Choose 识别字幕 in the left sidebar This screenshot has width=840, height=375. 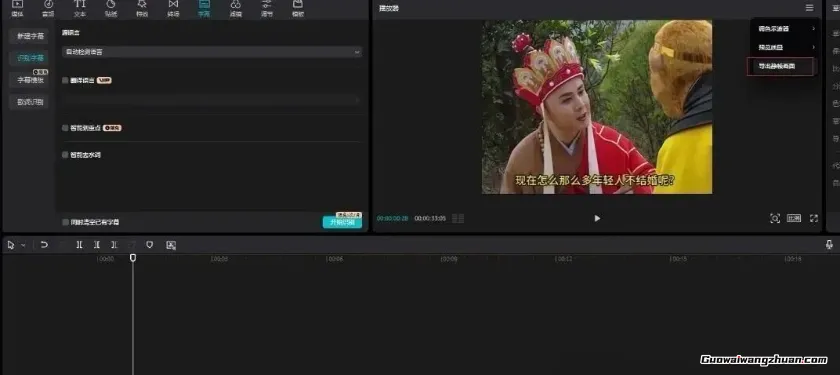point(29,58)
